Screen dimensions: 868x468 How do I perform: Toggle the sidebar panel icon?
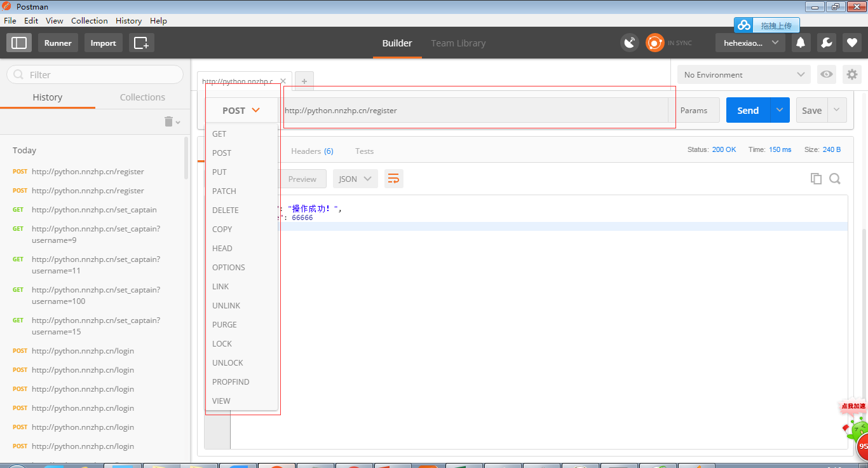[x=19, y=43]
